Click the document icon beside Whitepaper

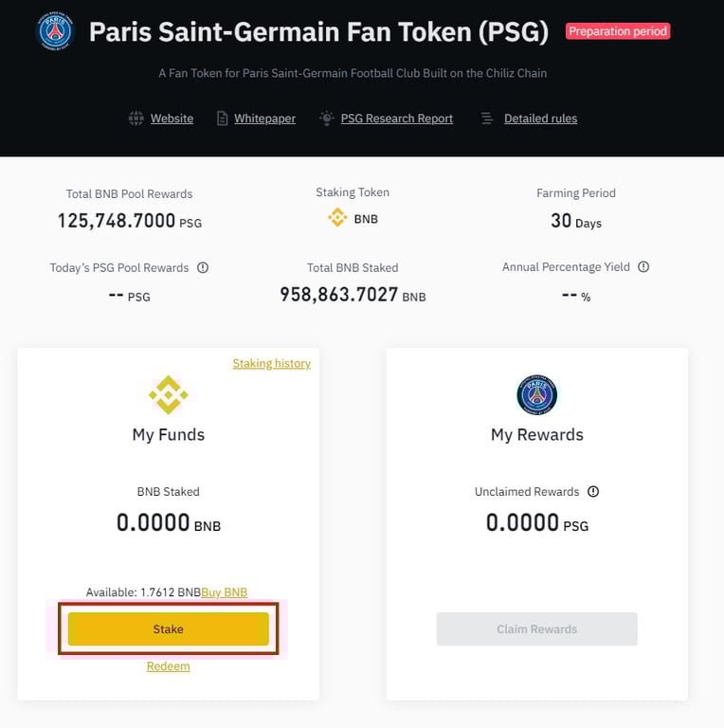point(223,118)
